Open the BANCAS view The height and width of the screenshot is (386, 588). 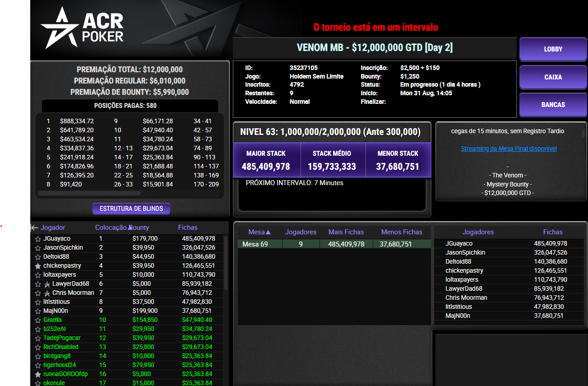(553, 105)
